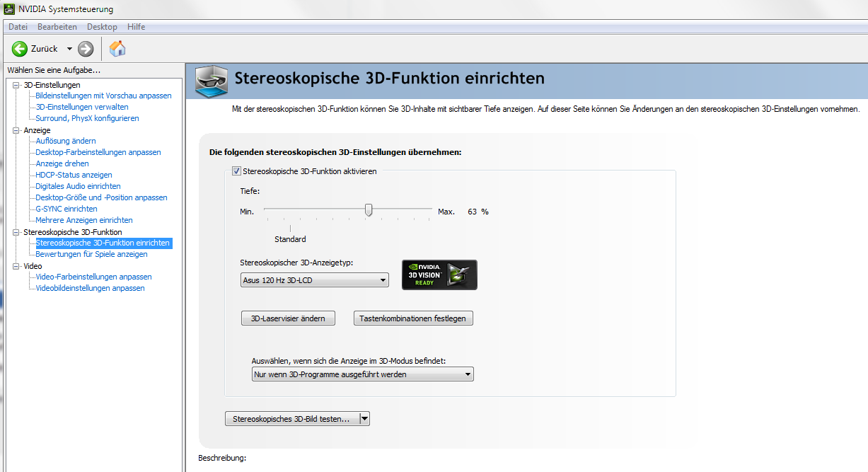Click the Standard marker label under slider
The width and height of the screenshot is (868, 472).
click(290, 239)
